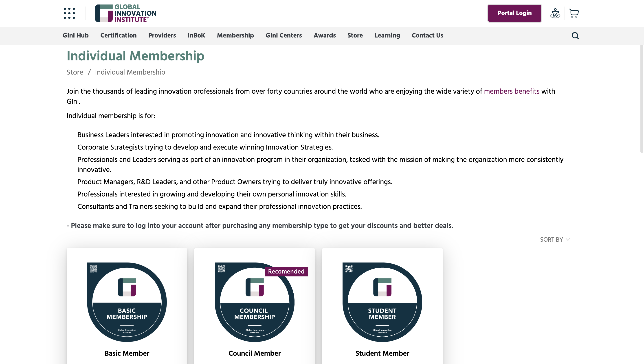Open the Basic Member product title
The height and width of the screenshot is (364, 644).
click(x=127, y=353)
